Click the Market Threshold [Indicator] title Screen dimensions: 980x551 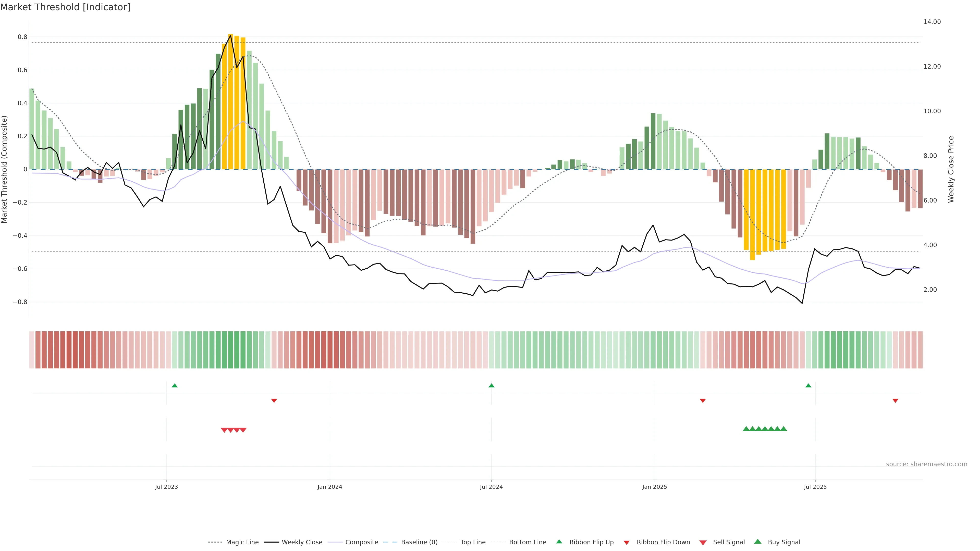(65, 7)
